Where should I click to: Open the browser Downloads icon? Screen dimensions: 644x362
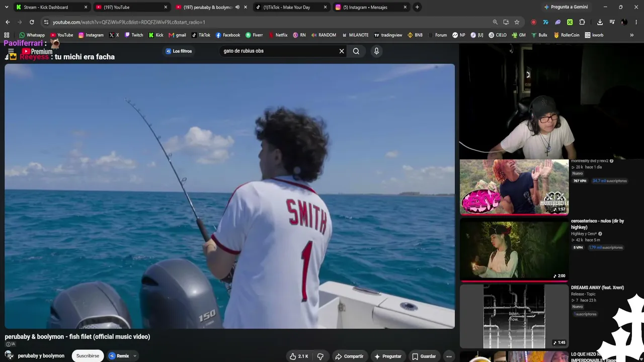pos(600,22)
